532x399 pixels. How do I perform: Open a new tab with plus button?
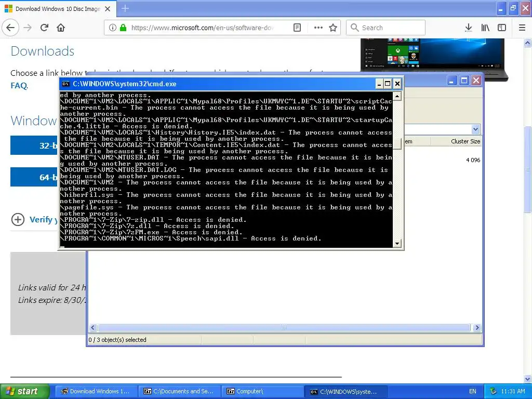[x=125, y=8]
